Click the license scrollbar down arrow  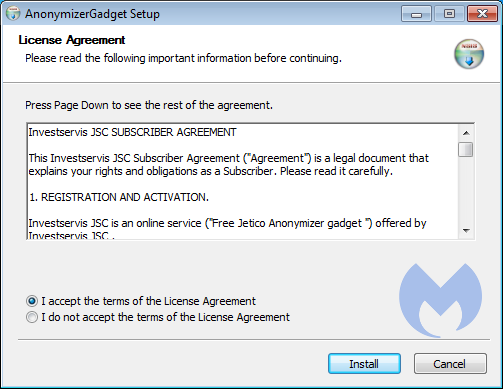466,231
